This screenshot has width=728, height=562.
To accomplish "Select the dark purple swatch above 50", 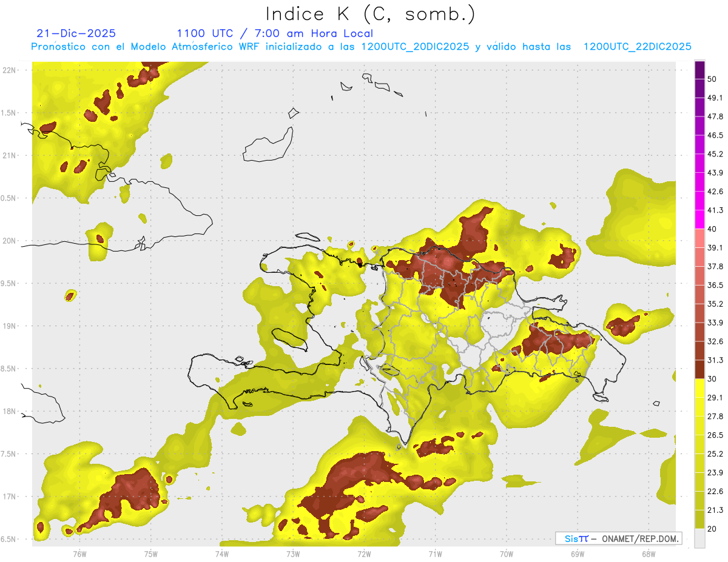I will [x=699, y=70].
